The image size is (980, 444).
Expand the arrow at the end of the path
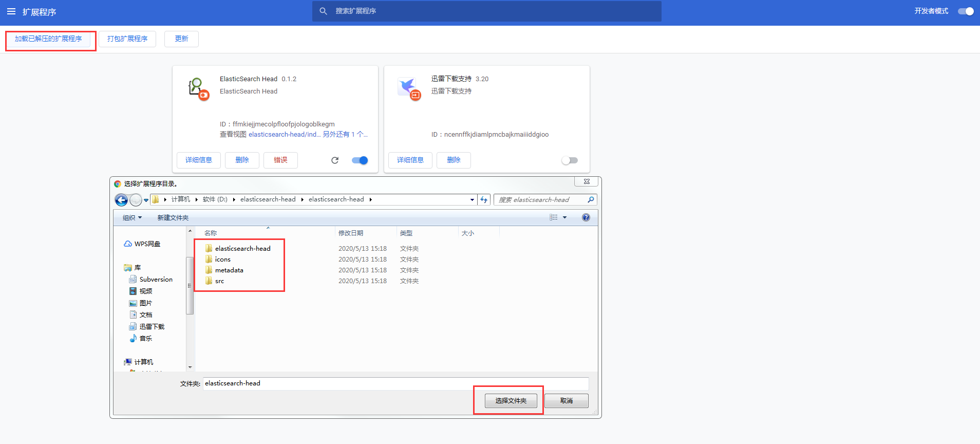[370, 200]
